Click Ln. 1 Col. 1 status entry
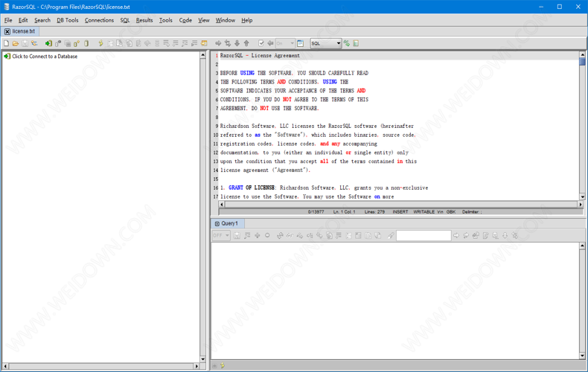Image resolution: width=588 pixels, height=372 pixels. 345,212
